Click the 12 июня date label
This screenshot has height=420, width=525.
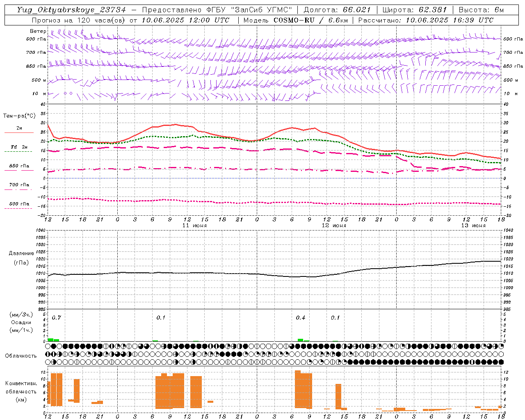pos(334,226)
